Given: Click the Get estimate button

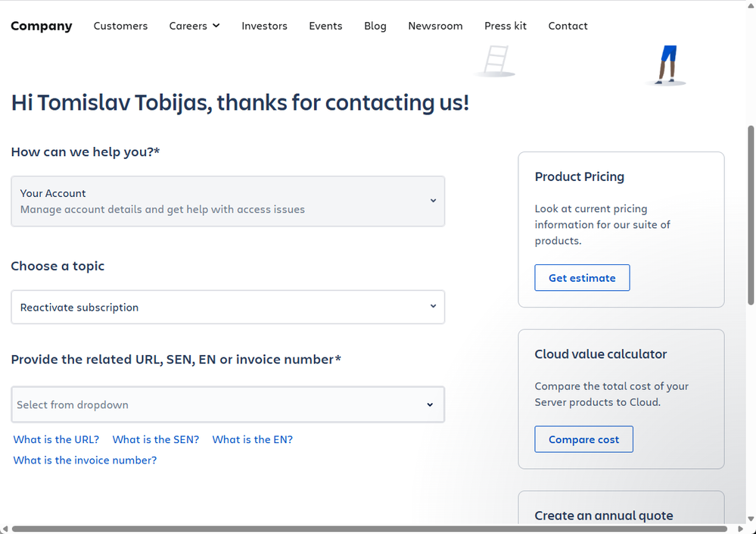Looking at the screenshot, I should click(x=582, y=278).
